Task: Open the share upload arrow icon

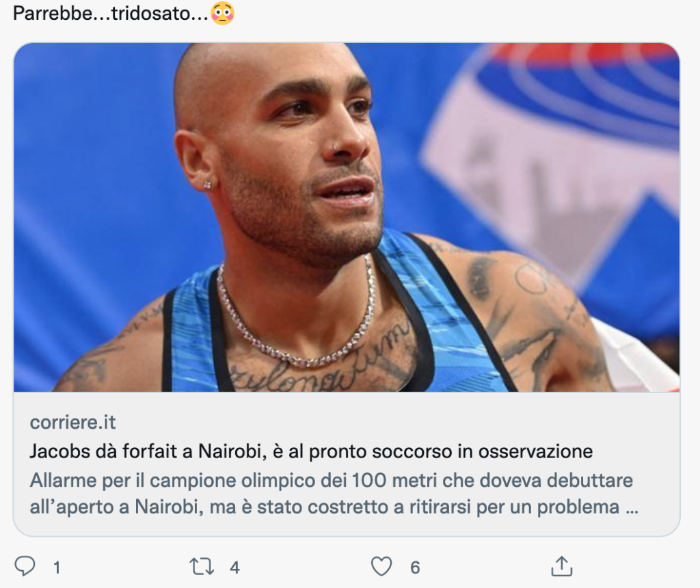Action: coord(562,566)
